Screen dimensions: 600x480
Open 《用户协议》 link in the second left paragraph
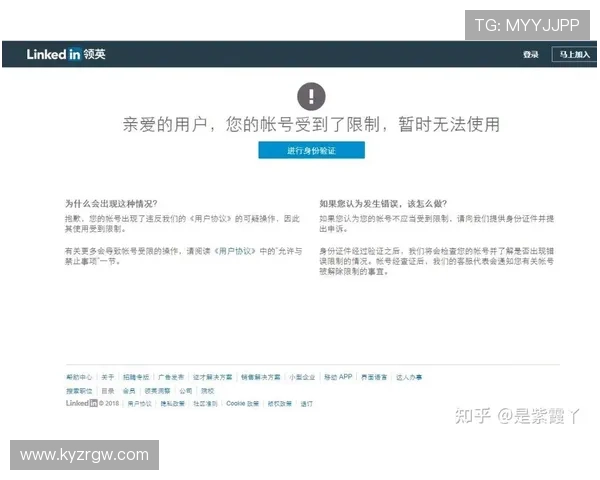[235, 251]
